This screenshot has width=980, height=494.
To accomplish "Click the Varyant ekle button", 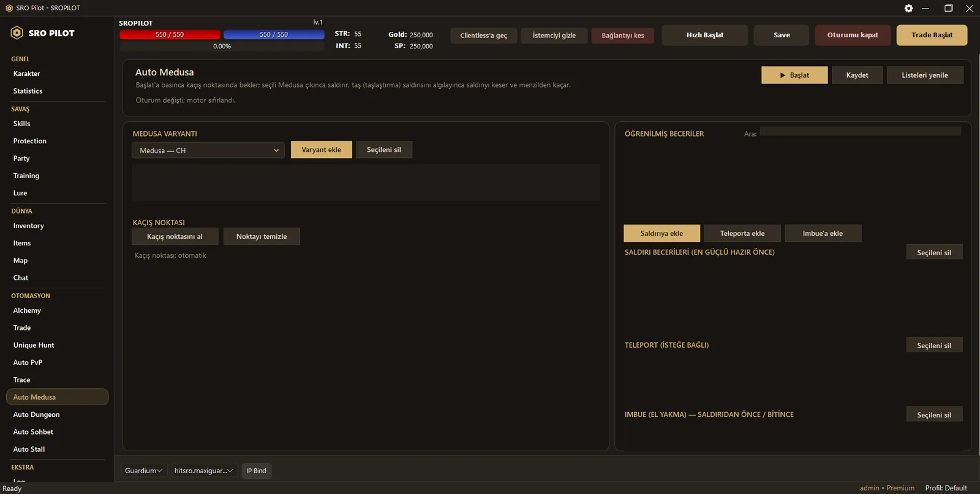I will coord(322,150).
